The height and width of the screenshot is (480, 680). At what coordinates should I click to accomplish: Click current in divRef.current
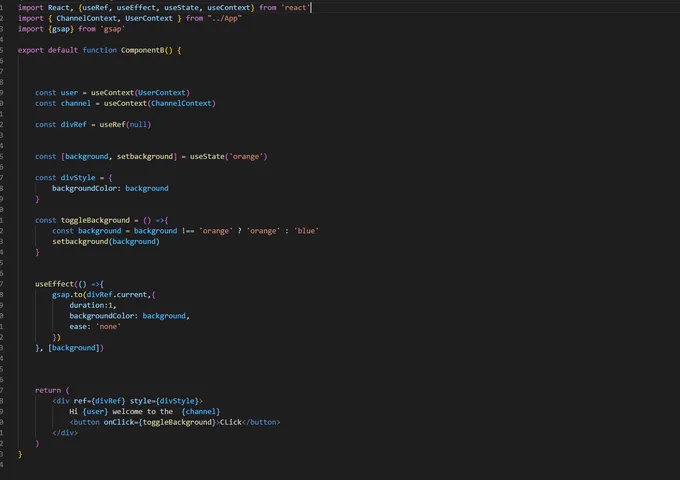click(x=131, y=295)
